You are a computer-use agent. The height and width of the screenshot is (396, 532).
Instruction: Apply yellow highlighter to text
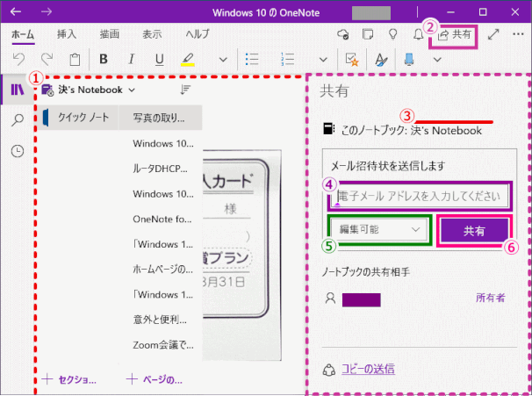coord(187,60)
